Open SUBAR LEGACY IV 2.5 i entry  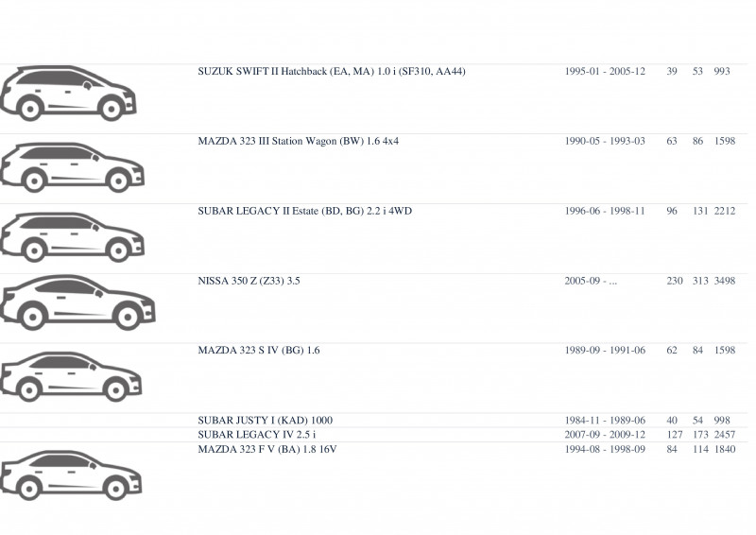click(257, 435)
